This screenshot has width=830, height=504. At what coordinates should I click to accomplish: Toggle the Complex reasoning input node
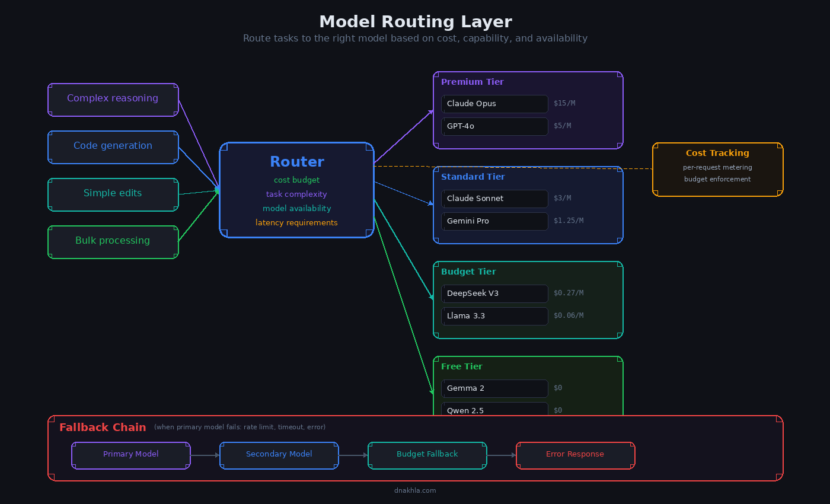(113, 98)
